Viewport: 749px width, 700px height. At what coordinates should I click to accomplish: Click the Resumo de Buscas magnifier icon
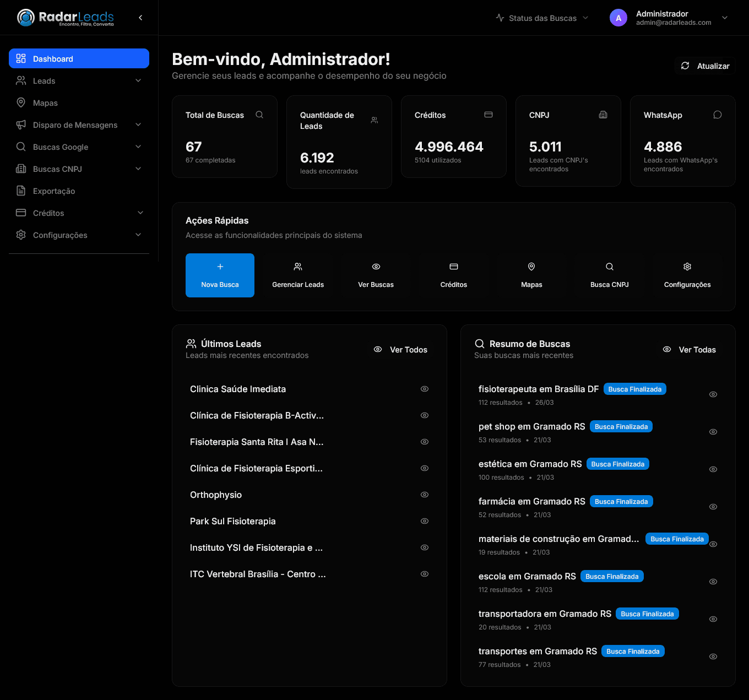coord(480,344)
